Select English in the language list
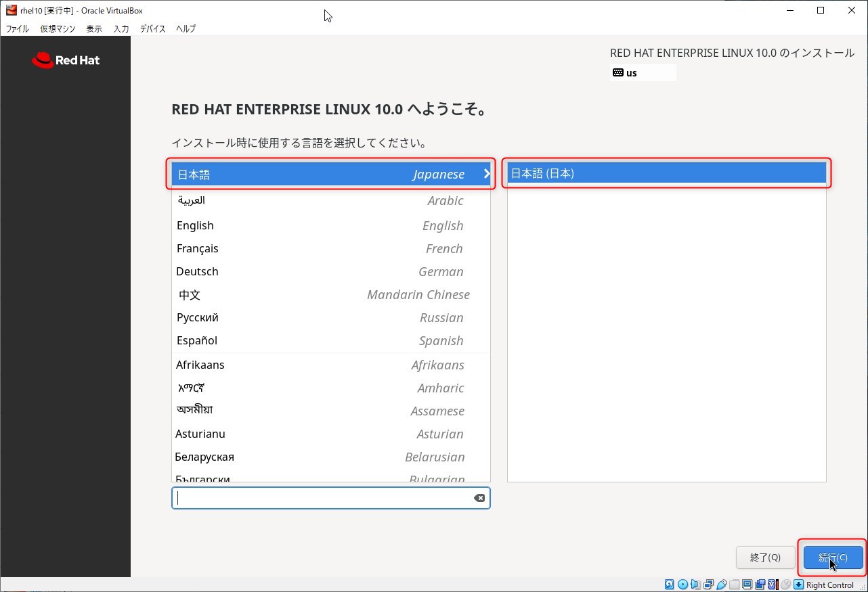Image resolution: width=868 pixels, height=592 pixels. click(x=195, y=225)
